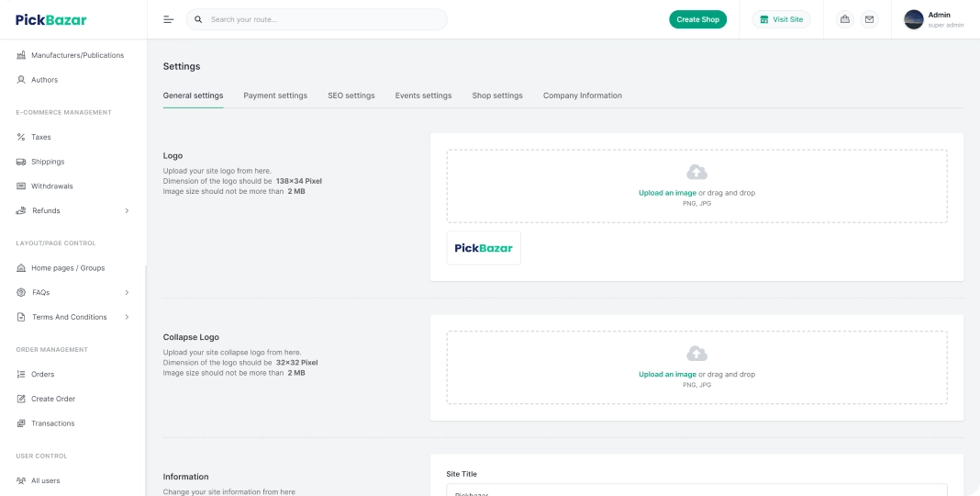Click Upload an image link for Collapse Logo

[667, 375]
